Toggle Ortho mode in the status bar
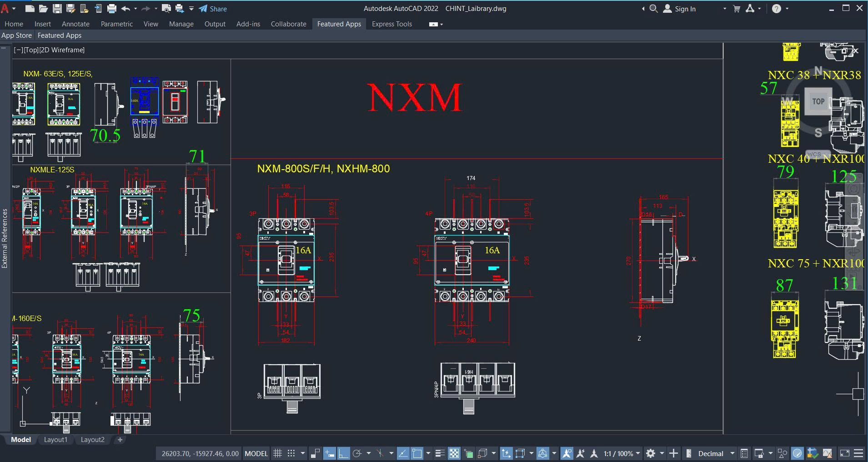Viewport: 868px width, 462px height. 343,453
